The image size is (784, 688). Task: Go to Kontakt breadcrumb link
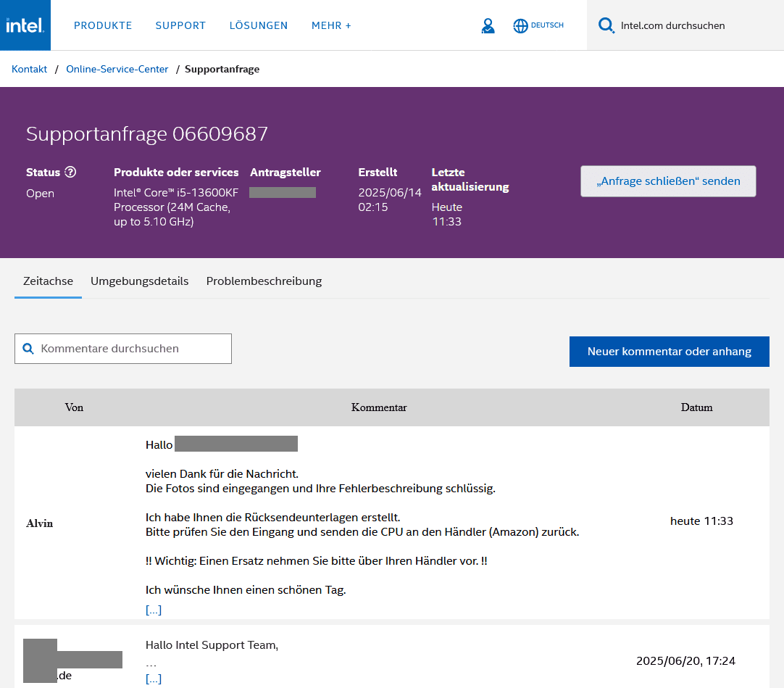click(30, 69)
